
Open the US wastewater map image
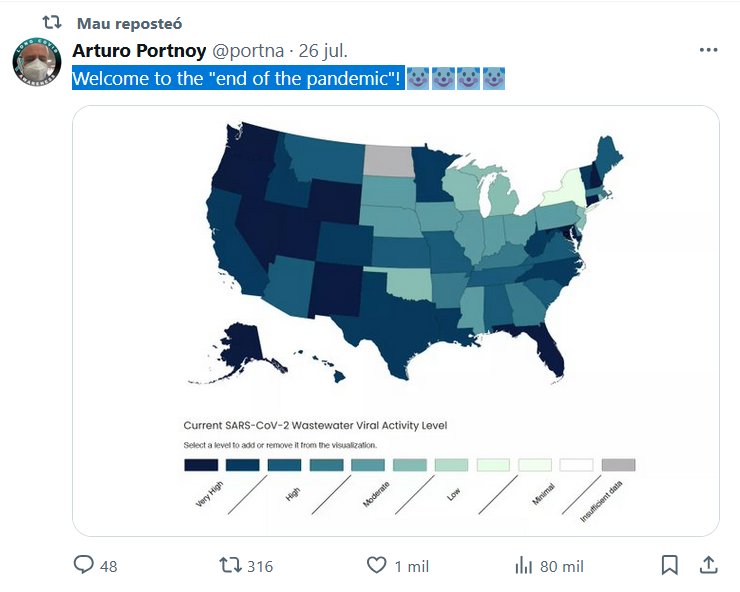click(x=395, y=260)
